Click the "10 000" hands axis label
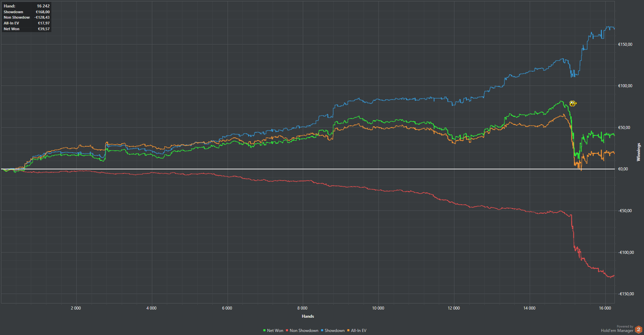 (x=378, y=308)
